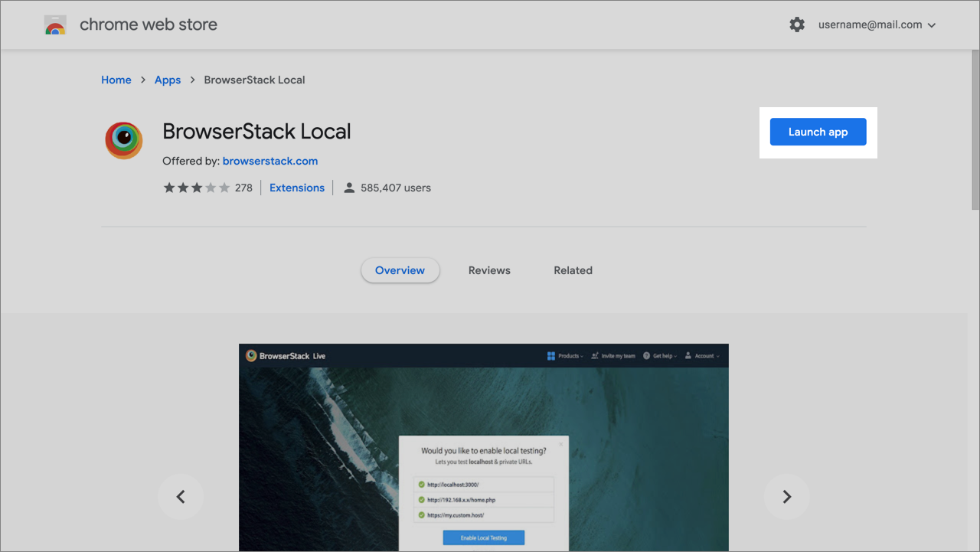
Task: Click the Get help menu in the screenshot
Action: pyautogui.click(x=660, y=356)
